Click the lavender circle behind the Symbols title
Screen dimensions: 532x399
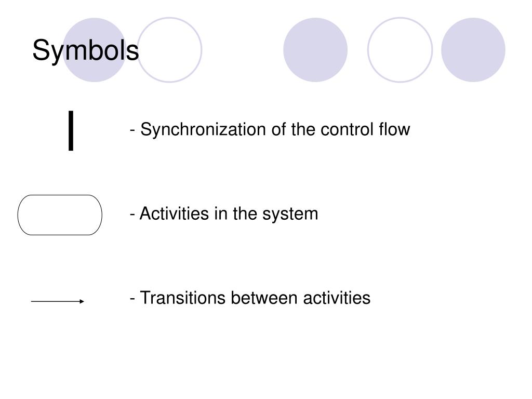[x=95, y=50]
